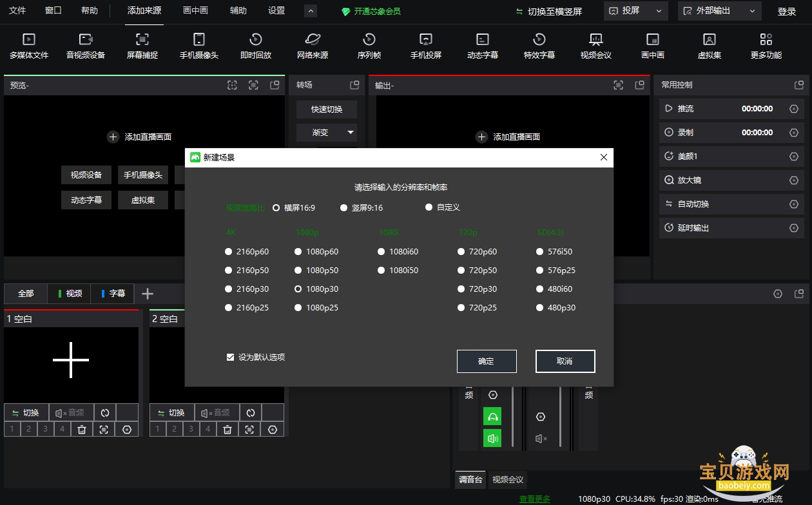Choose the 480p30 option
This screenshot has width=812, height=505.
click(556, 308)
